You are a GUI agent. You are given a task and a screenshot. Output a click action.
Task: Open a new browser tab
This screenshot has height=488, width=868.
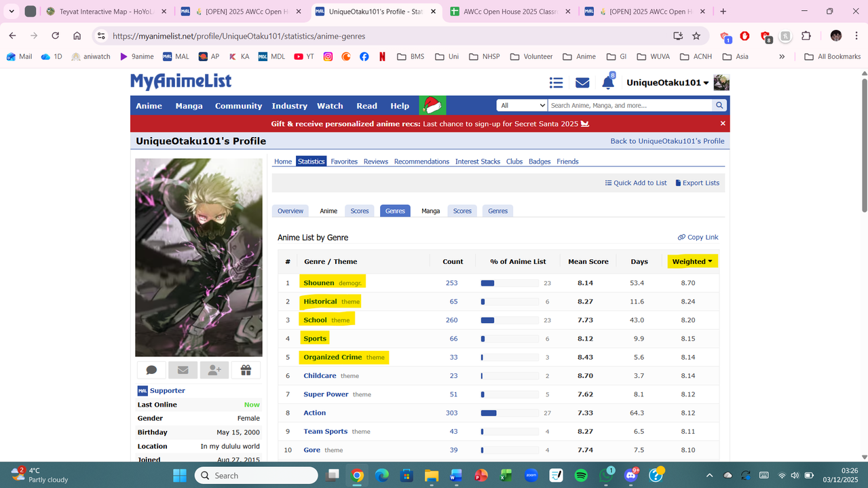click(723, 12)
